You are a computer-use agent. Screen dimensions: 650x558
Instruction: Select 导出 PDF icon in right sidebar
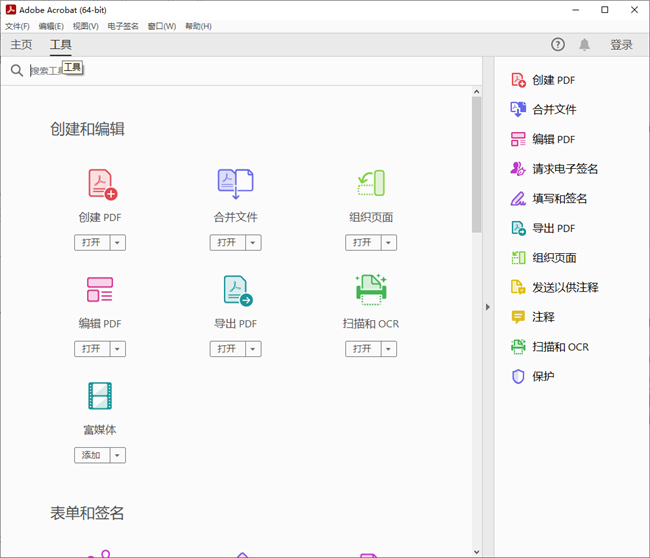tap(518, 228)
